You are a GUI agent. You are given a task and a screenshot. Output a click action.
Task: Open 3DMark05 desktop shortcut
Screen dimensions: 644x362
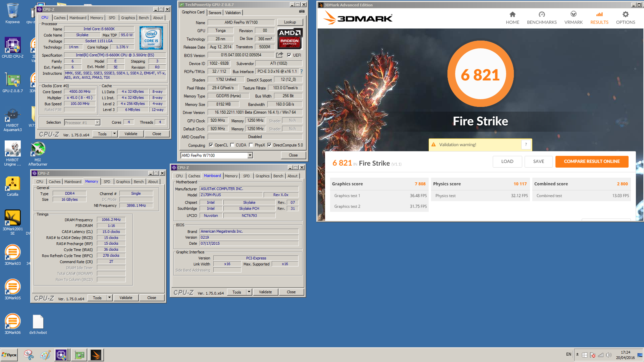(x=12, y=289)
